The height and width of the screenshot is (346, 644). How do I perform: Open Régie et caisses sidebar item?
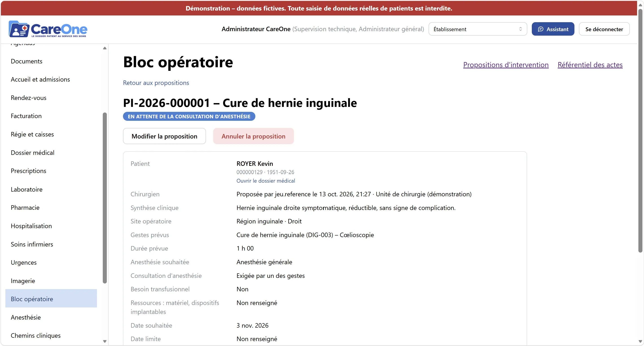coord(51,134)
